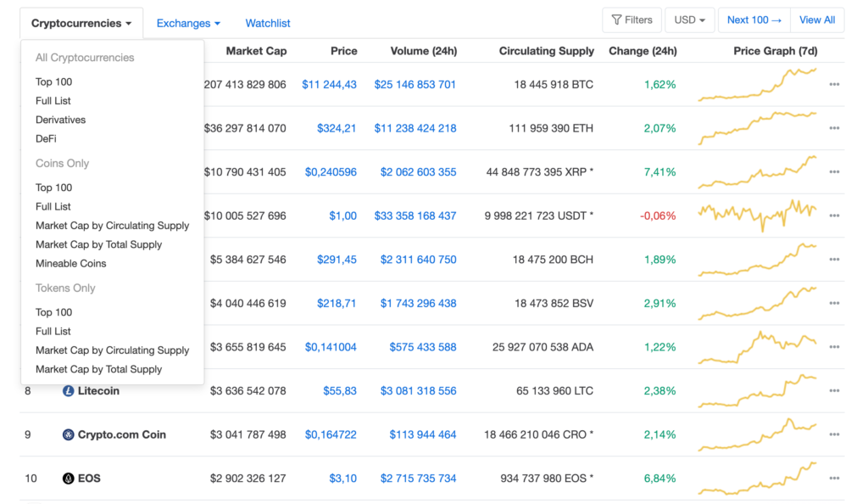This screenshot has width=868, height=504.
Task: Open options menu for the Litecoin row
Action: tap(834, 390)
